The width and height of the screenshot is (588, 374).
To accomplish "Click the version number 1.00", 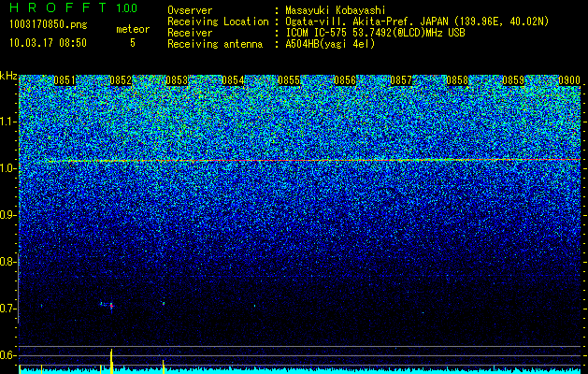I will click(x=126, y=8).
